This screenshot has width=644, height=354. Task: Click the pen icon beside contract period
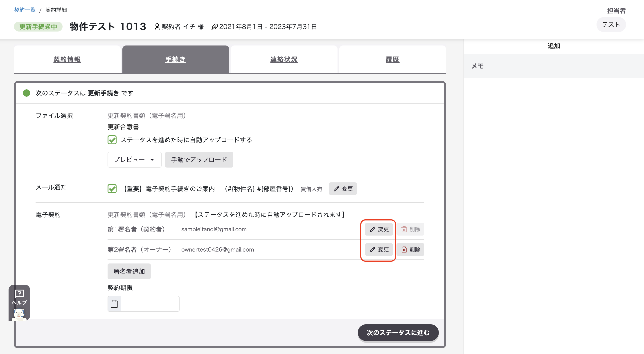click(x=214, y=27)
